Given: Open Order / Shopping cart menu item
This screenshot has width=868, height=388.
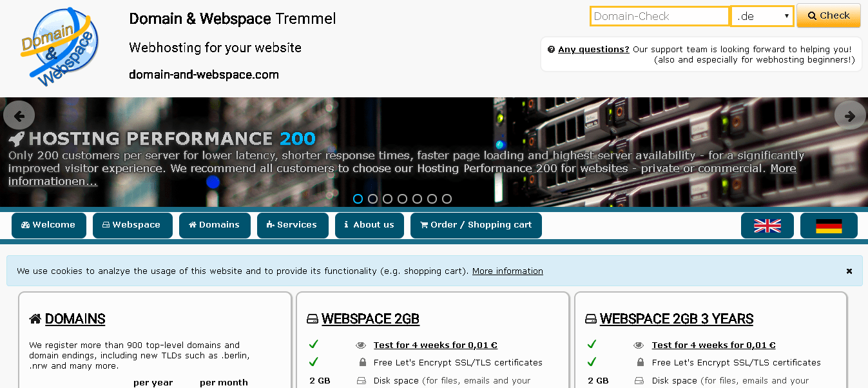Looking at the screenshot, I should tap(476, 226).
